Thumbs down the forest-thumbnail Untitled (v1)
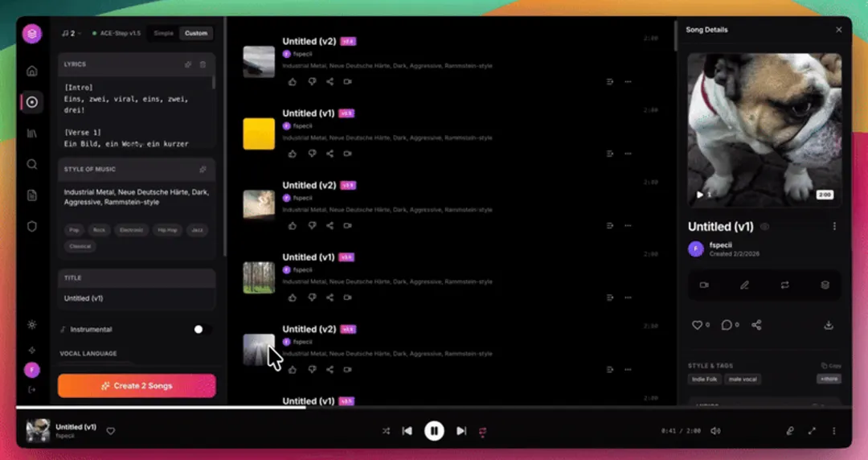Screen dimensions: 868x460 312,298
